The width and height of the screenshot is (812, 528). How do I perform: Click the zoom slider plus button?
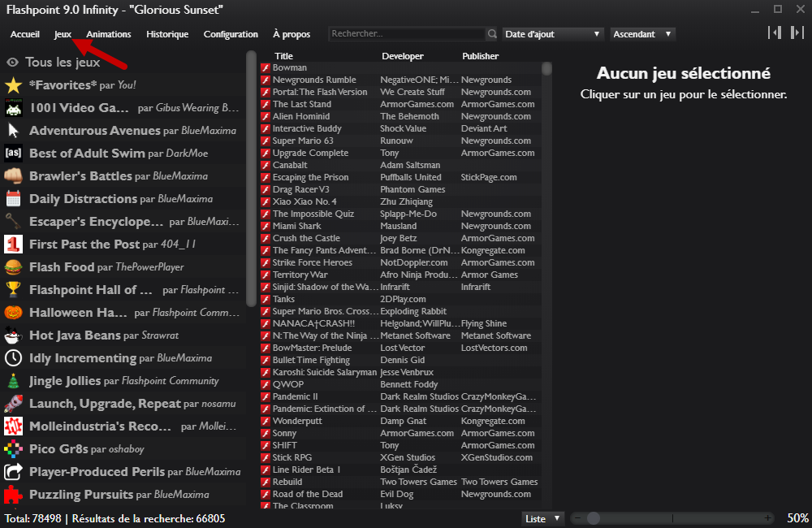[x=767, y=518]
